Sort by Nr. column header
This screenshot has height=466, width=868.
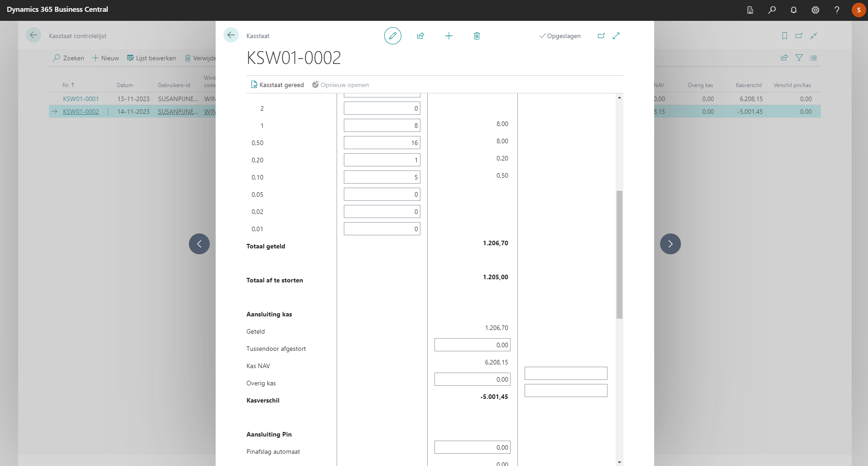pyautogui.click(x=68, y=85)
